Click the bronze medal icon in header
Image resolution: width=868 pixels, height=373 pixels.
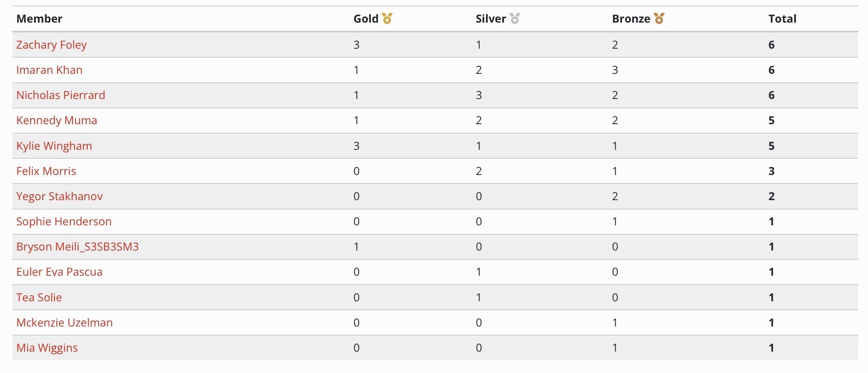pos(659,18)
